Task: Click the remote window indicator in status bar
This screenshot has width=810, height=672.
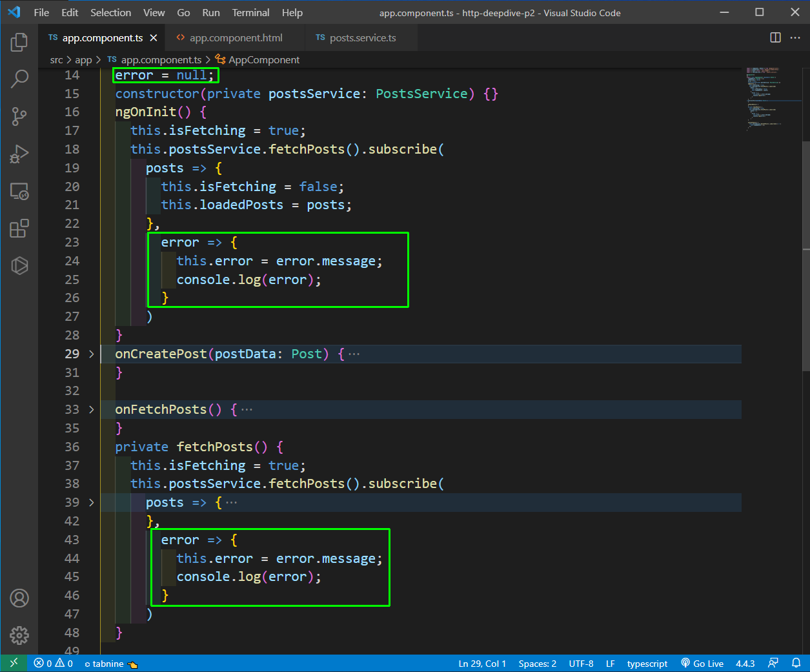Action: click(14, 663)
